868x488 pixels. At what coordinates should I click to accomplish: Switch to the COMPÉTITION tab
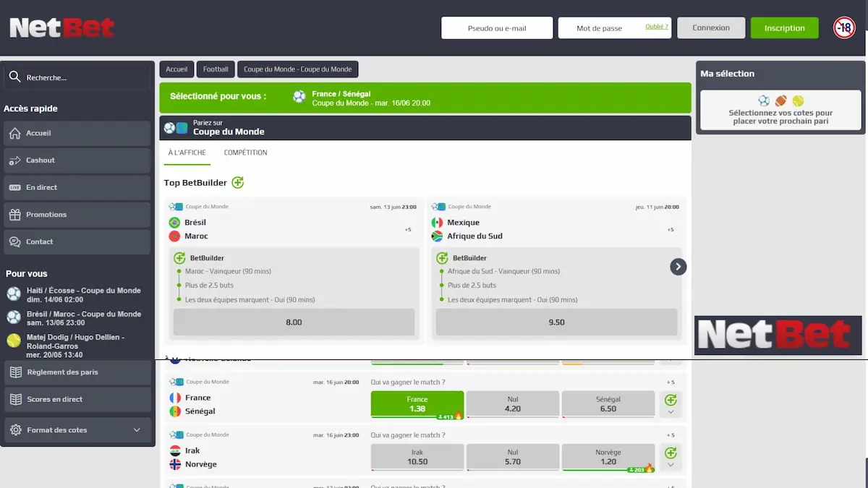point(246,153)
